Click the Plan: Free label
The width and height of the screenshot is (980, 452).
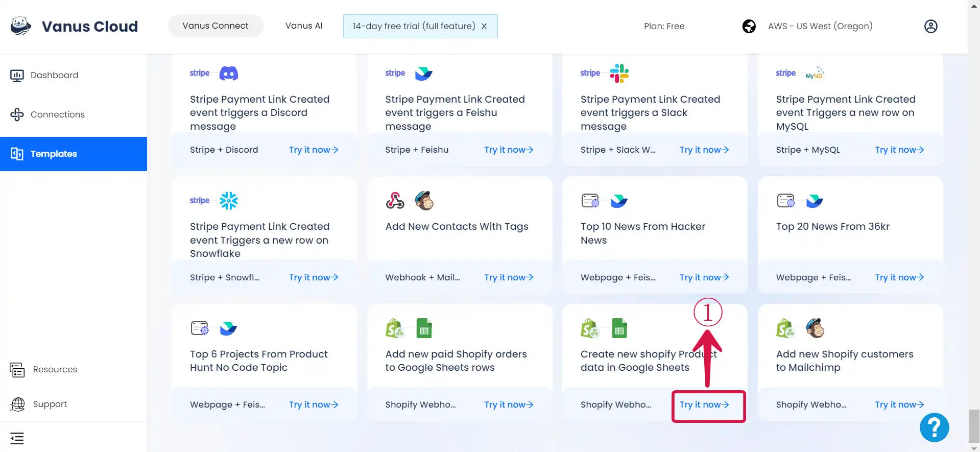coord(664,26)
